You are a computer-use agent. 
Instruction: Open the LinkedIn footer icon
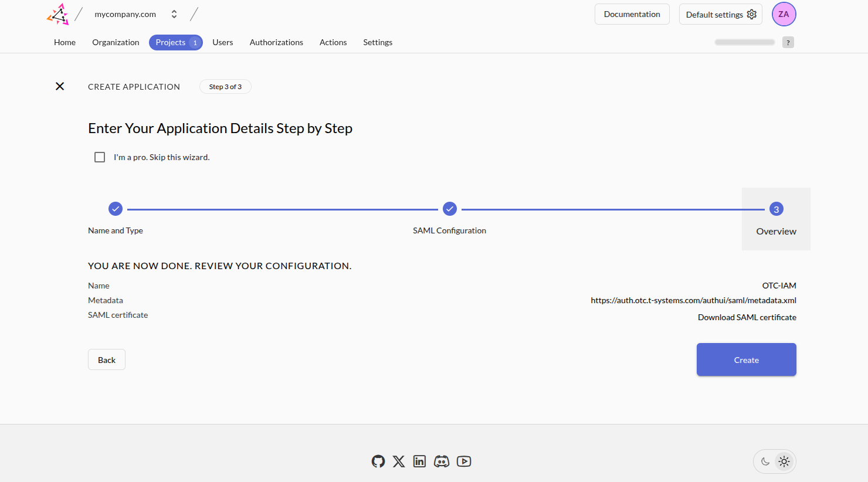pos(419,461)
